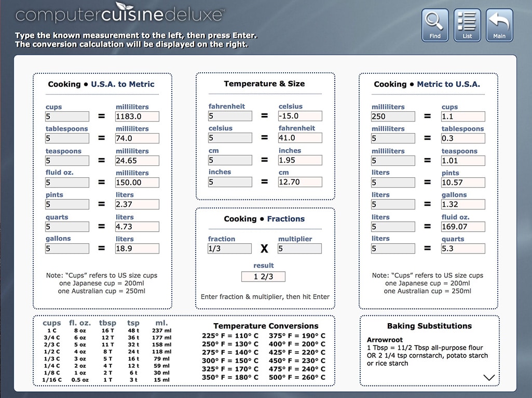Click the Find magnifier icon
The height and width of the screenshot is (398, 532).
435,25
